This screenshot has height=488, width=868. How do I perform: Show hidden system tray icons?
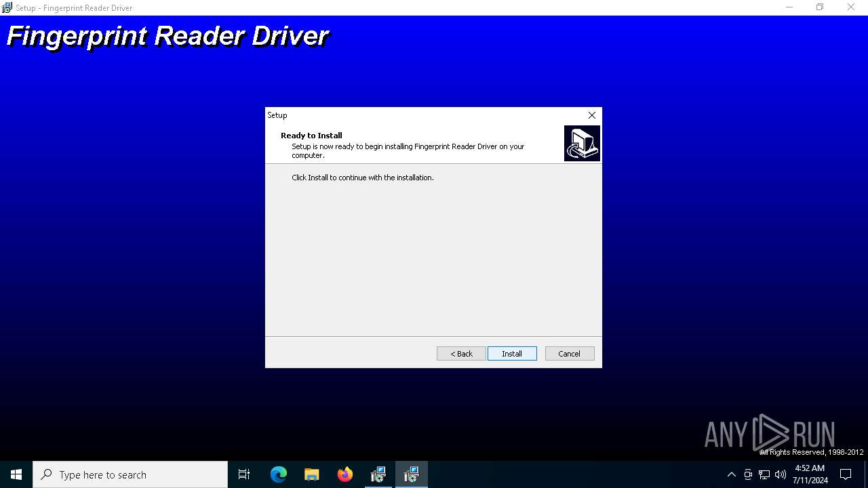[731, 474]
